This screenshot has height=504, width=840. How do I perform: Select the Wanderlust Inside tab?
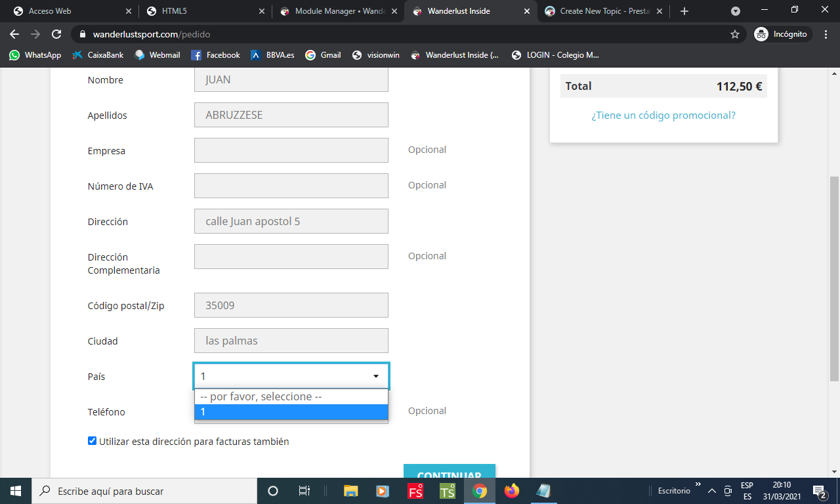click(x=471, y=11)
